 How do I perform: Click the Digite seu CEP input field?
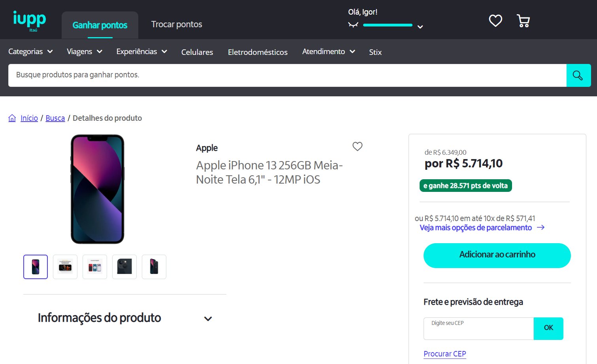[x=478, y=328]
